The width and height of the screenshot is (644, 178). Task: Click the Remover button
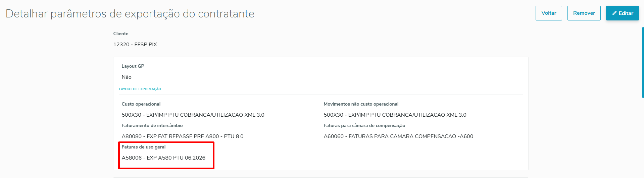(x=584, y=13)
